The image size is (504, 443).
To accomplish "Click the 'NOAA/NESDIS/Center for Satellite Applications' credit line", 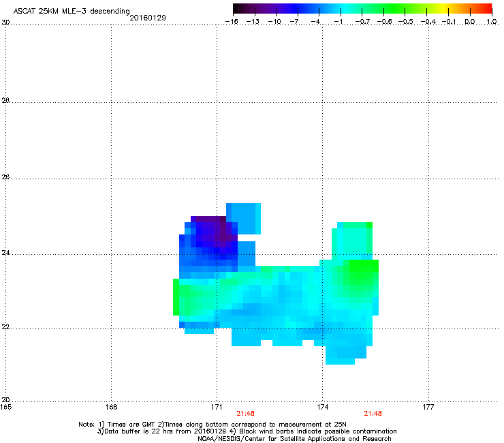I will pyautogui.click(x=294, y=439).
